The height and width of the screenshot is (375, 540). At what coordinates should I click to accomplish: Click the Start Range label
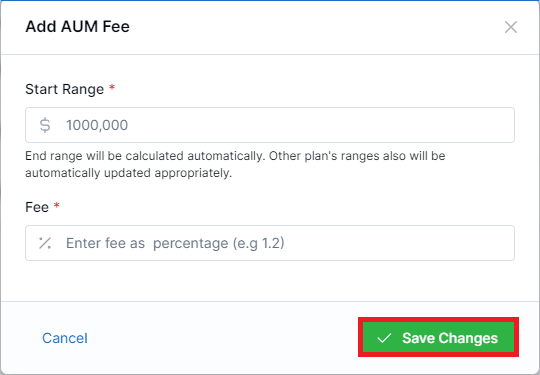64,89
